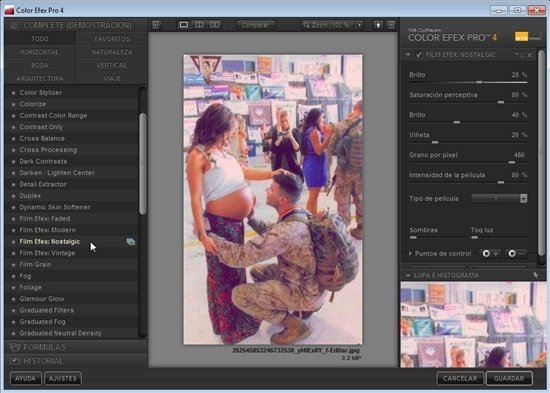Image resolution: width=550 pixels, height=393 pixels.
Task: Click the AYUDA button
Action: coord(26,378)
